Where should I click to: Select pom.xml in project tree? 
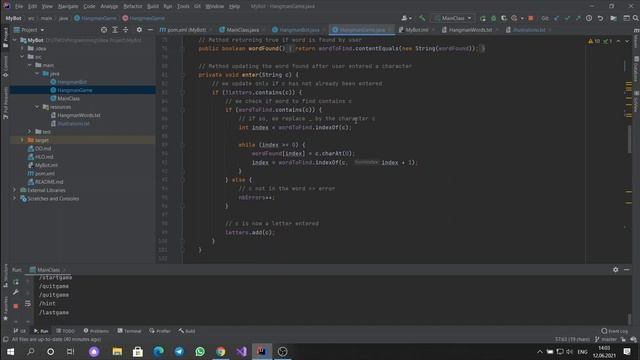tap(44, 173)
